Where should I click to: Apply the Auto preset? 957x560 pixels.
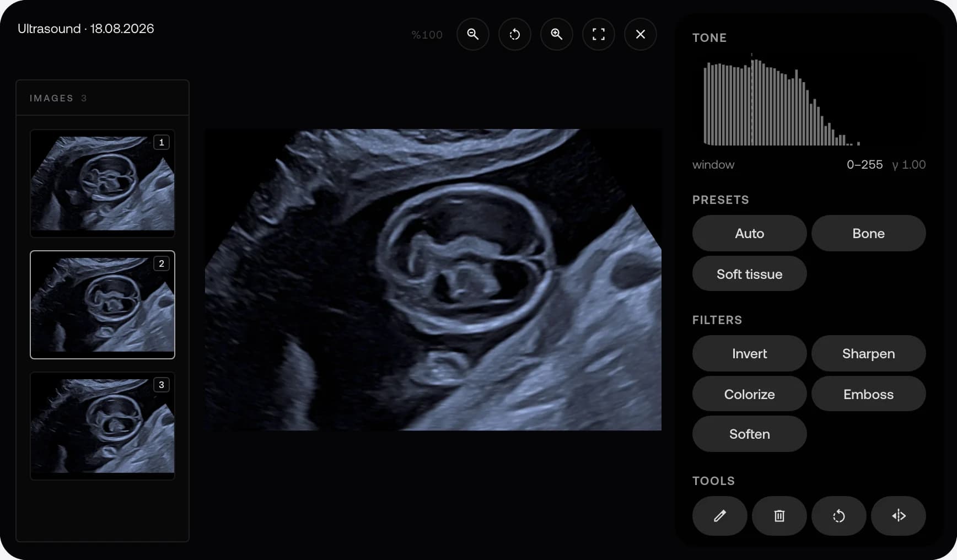tap(750, 233)
